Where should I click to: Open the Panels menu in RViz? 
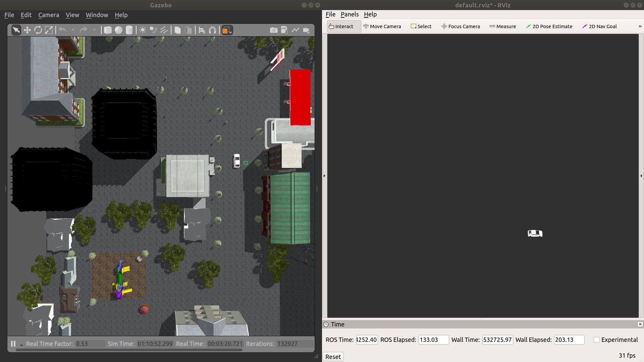click(350, 14)
